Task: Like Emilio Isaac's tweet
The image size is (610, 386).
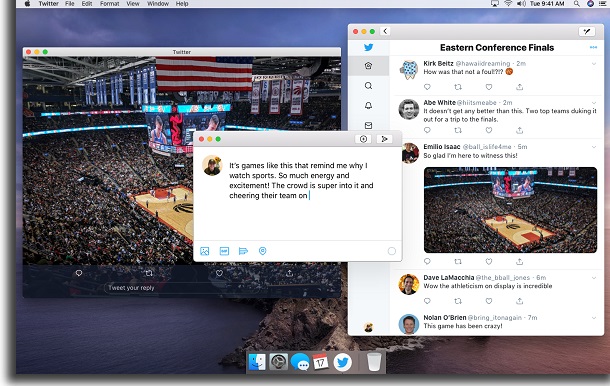Action: pyautogui.click(x=489, y=261)
